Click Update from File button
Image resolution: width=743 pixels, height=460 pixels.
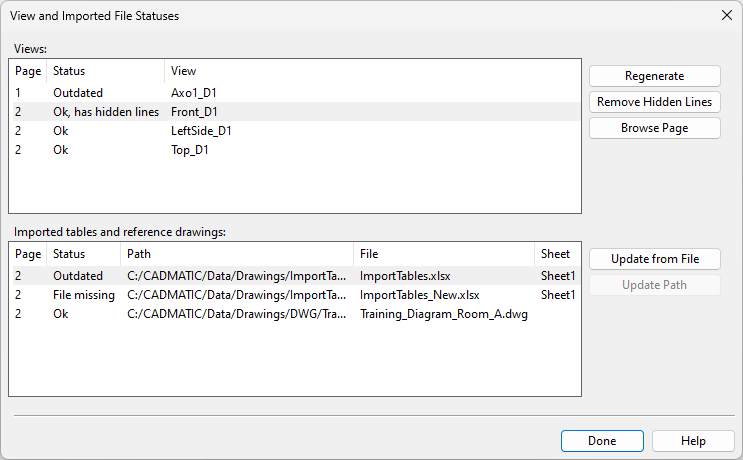[x=654, y=259]
